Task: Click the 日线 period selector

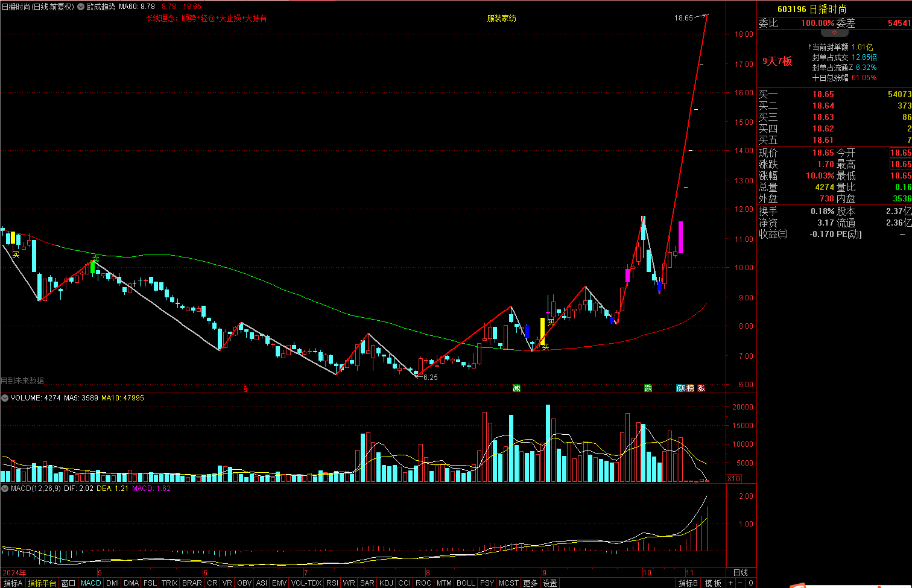Action: 740,572
